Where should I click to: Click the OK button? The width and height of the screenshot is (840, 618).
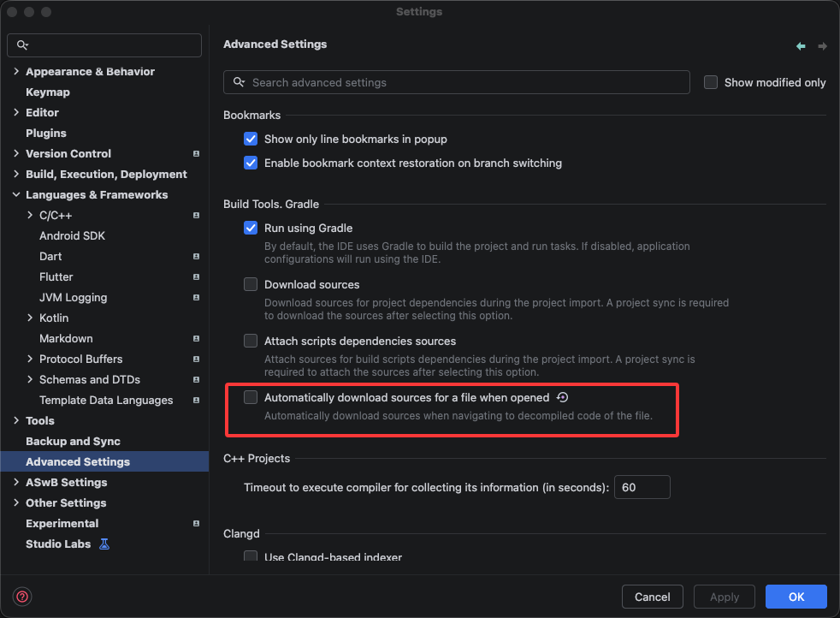pos(796,597)
